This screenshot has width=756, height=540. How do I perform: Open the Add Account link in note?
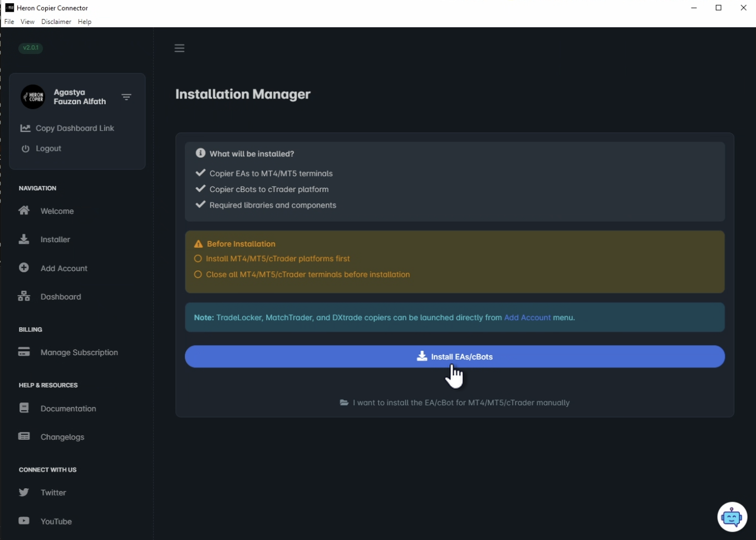(x=527, y=317)
